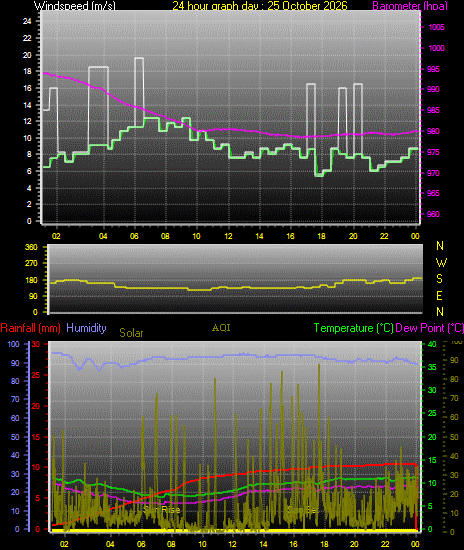Click the E compass letter
The width and height of the screenshot is (464, 550).
(439, 296)
